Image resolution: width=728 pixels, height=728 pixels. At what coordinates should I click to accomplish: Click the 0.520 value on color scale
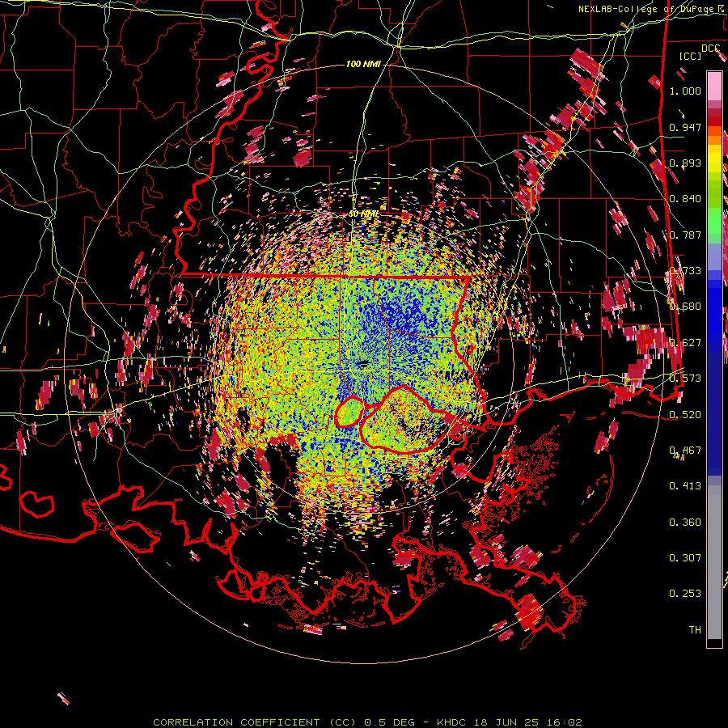tap(685, 415)
